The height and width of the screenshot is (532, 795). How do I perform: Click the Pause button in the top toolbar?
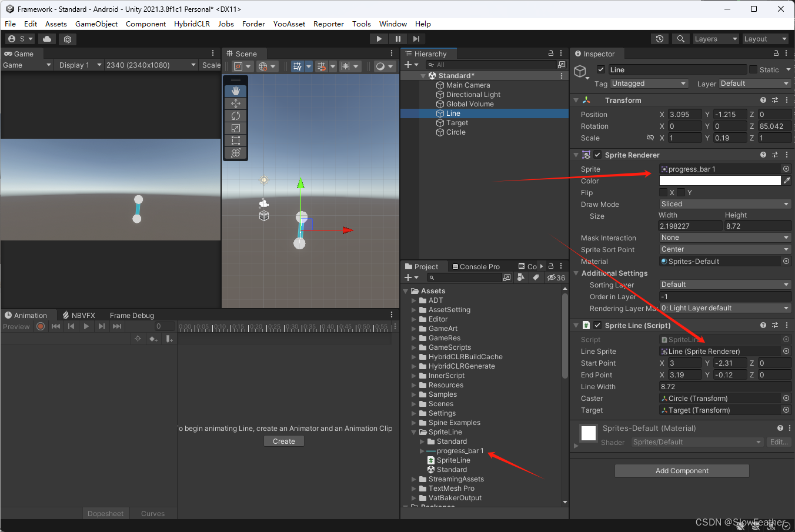point(397,39)
